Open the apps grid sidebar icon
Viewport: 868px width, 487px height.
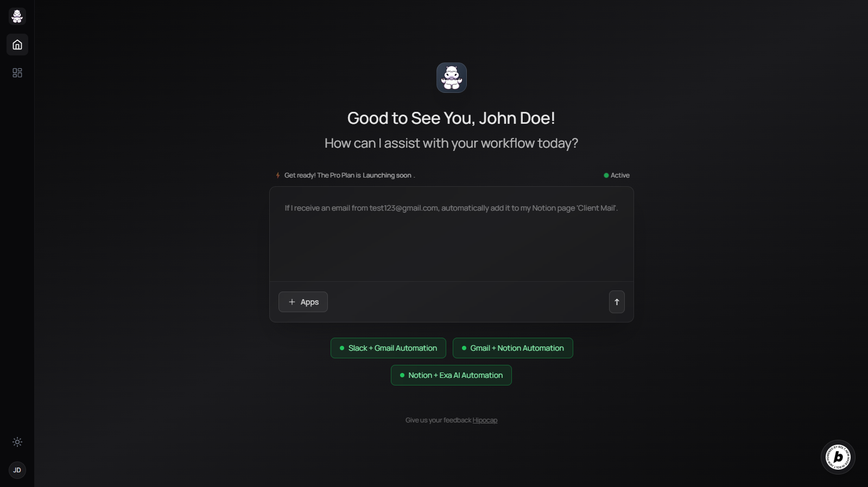pyautogui.click(x=17, y=73)
